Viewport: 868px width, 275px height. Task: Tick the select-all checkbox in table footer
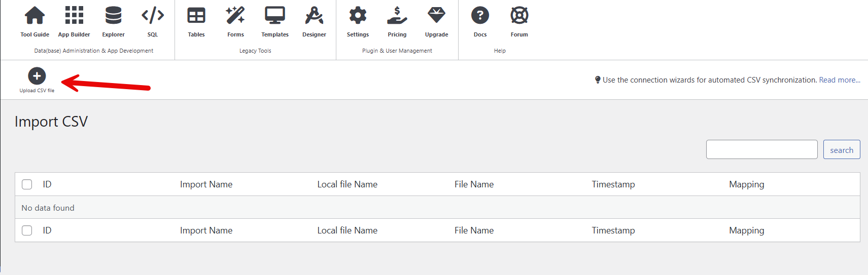pyautogui.click(x=27, y=230)
